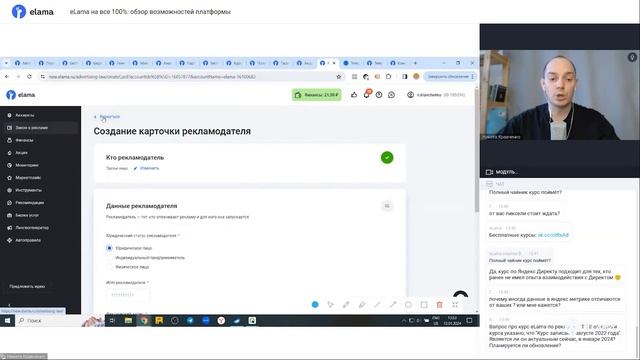Open the Финансы sidebar section
Screen dimensions: 640x360
(24, 140)
